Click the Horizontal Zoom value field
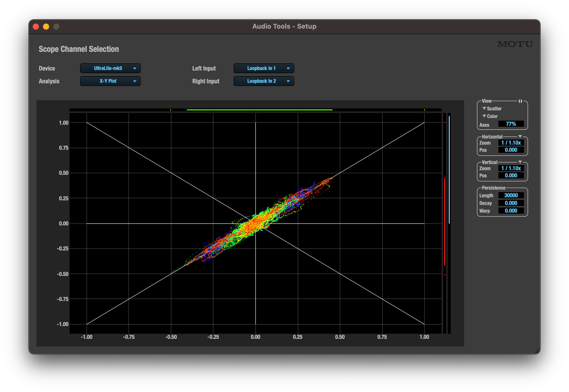 pos(511,143)
